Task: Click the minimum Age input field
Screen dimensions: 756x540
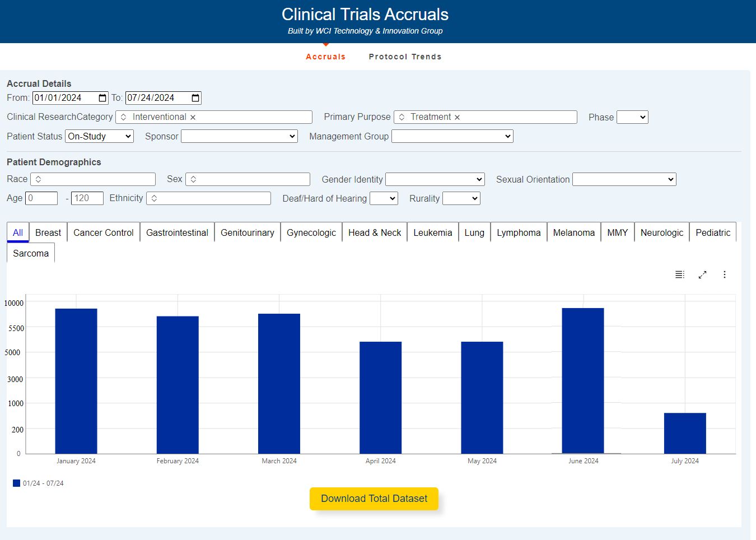Action: [41, 198]
